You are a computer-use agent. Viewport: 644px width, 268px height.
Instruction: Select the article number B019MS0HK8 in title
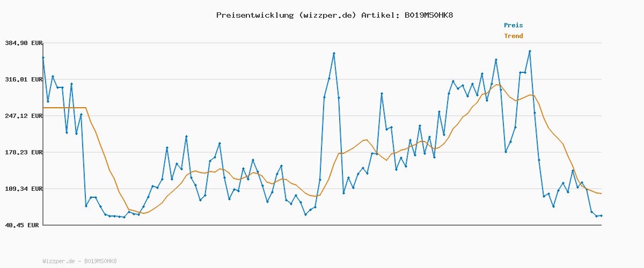[x=428, y=15]
